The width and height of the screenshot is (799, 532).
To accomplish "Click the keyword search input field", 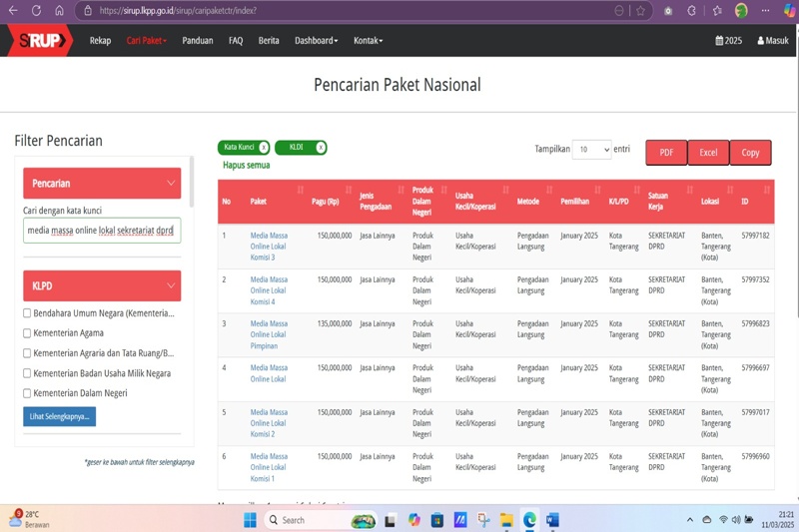I will click(x=101, y=231).
